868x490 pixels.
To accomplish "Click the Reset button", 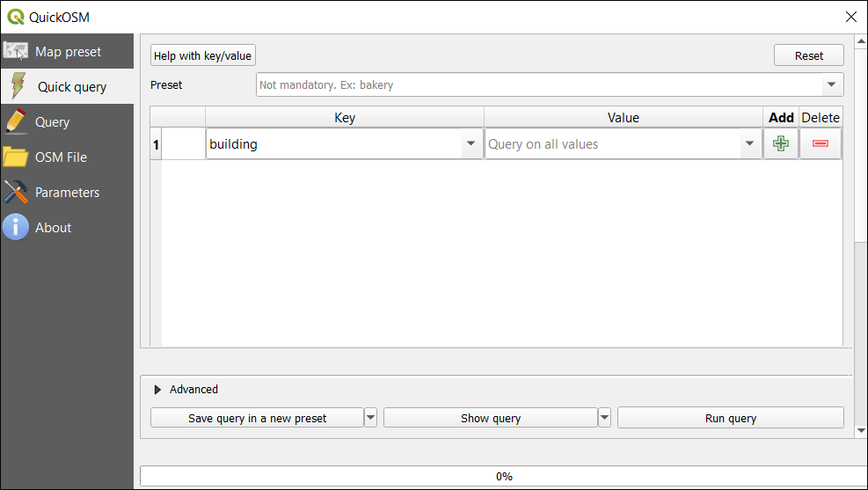I will tap(809, 55).
